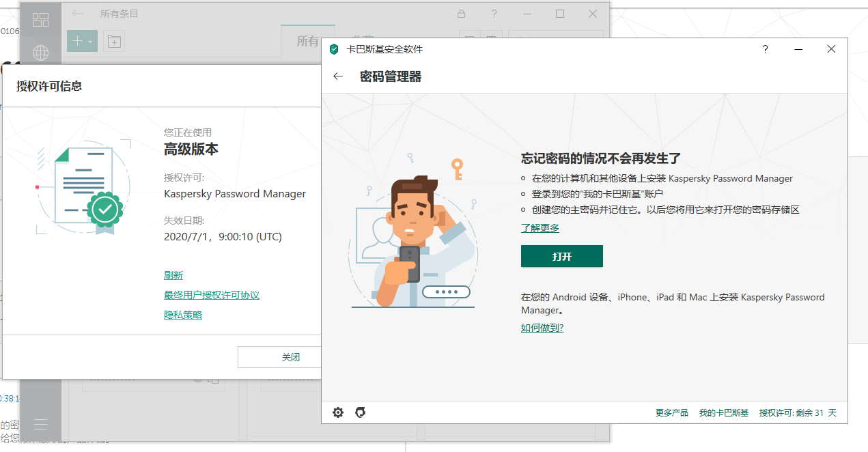The width and height of the screenshot is (868, 452).
Task: Click the 所有条目 title in Password Manager
Action: coord(119,14)
